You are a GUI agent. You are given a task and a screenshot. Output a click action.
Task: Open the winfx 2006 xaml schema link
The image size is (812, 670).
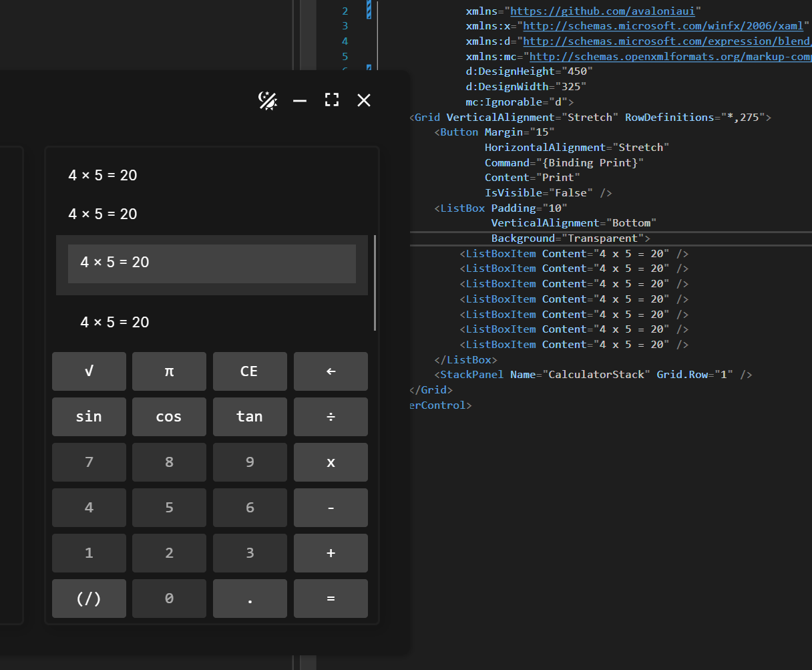pos(663,25)
